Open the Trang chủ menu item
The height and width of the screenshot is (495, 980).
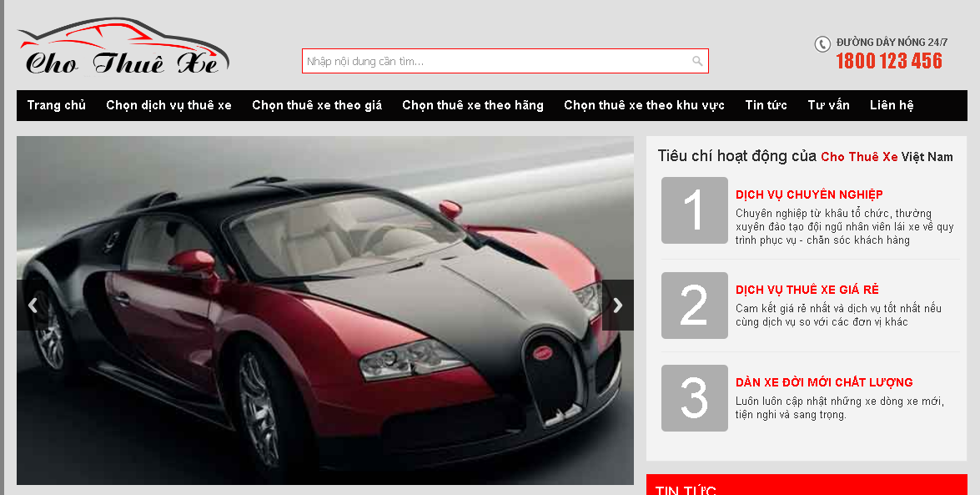tap(56, 105)
